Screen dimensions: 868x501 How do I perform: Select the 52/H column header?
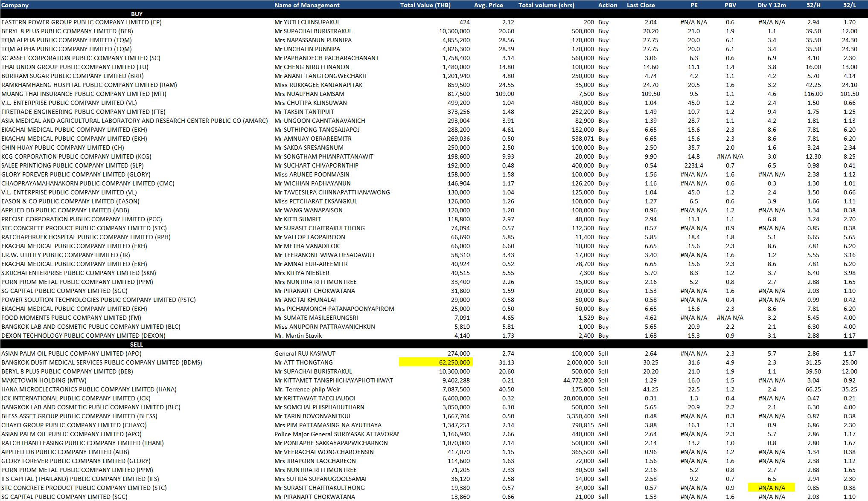(x=813, y=5)
